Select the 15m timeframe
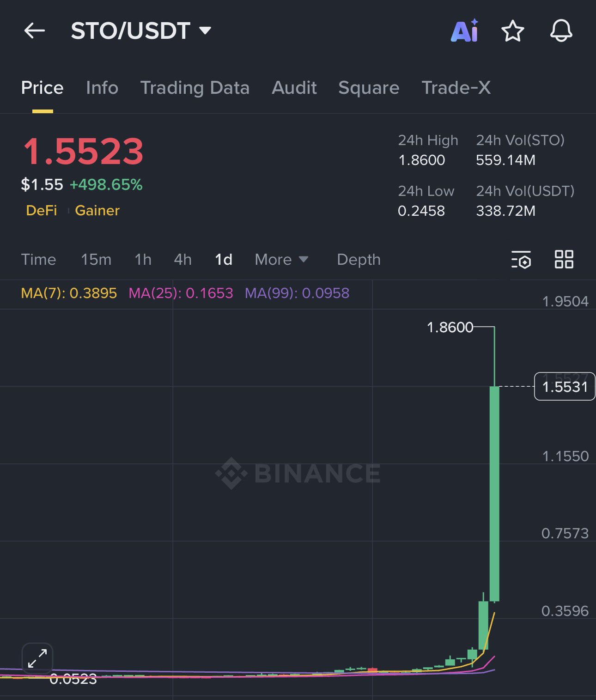 coord(96,260)
